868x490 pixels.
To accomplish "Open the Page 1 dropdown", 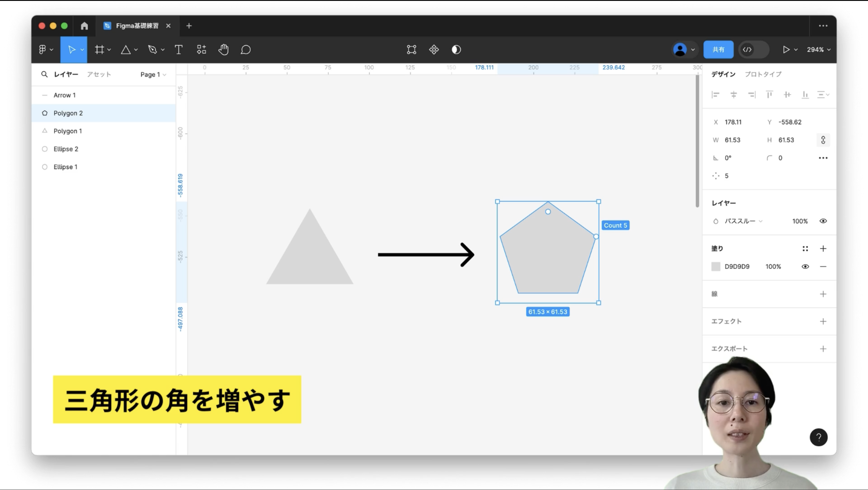I will (x=153, y=74).
